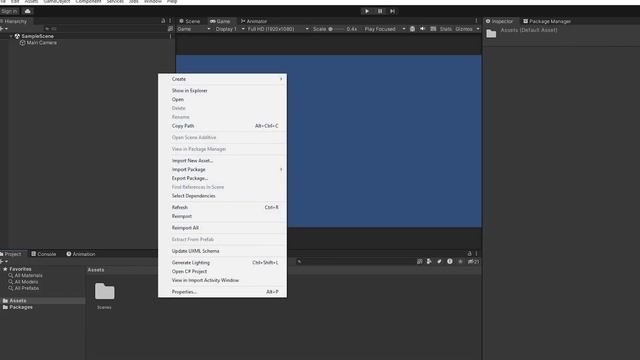640x360 pixels.
Task: Toggle the Stats overlay button
Action: pos(446,29)
